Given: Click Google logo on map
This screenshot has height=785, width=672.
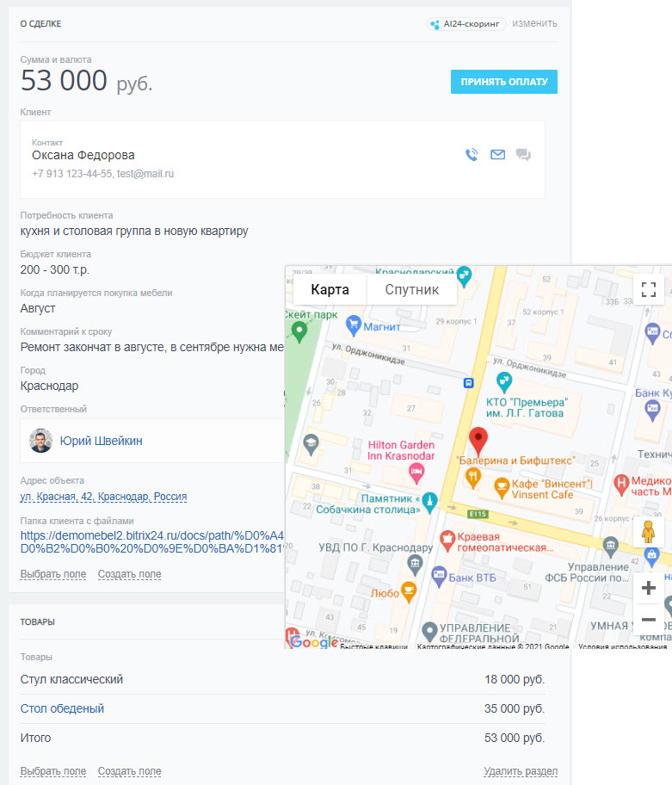Looking at the screenshot, I should tap(314, 641).
